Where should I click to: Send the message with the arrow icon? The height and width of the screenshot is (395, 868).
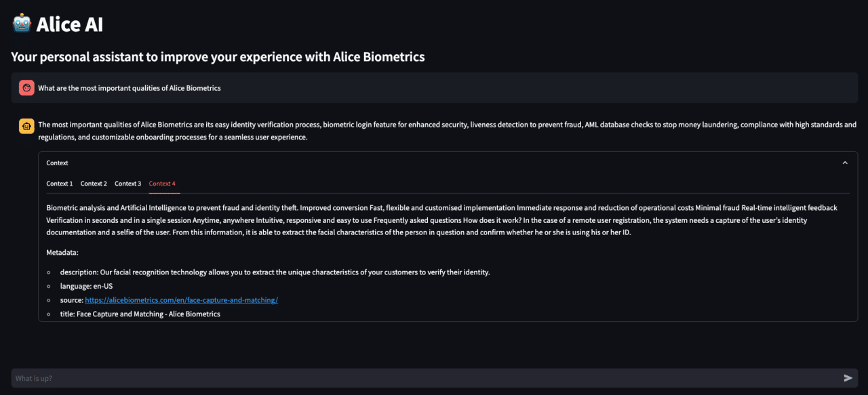(x=848, y=378)
